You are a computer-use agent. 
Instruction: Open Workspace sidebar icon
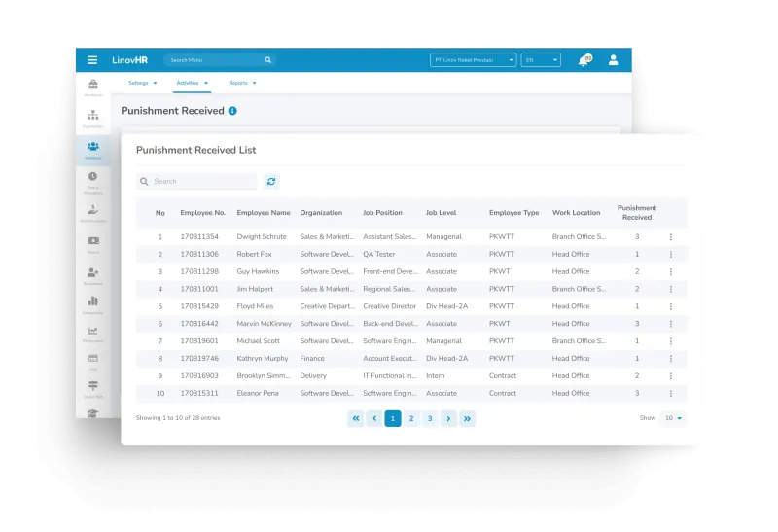pos(93,84)
